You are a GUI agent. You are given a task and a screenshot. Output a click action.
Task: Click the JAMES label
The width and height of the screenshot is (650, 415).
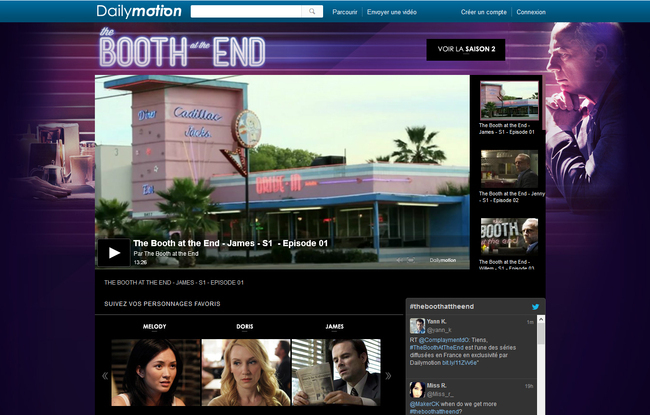coord(335,327)
